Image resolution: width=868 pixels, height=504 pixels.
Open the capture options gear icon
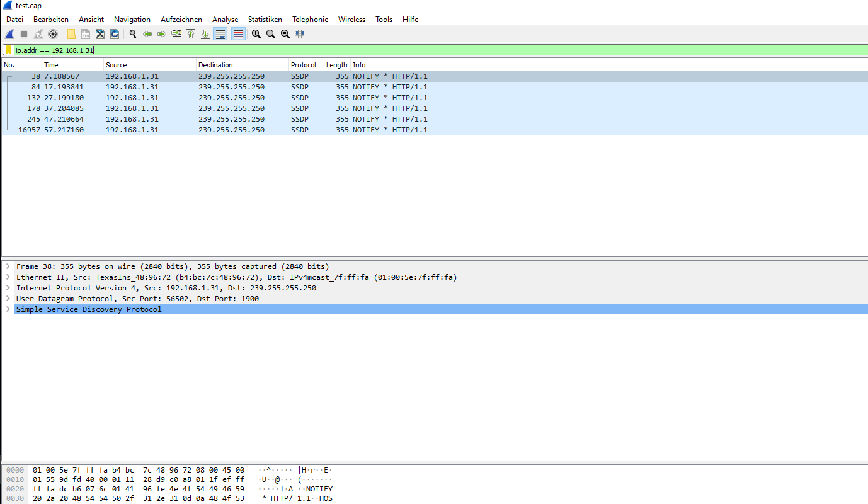[x=53, y=34]
